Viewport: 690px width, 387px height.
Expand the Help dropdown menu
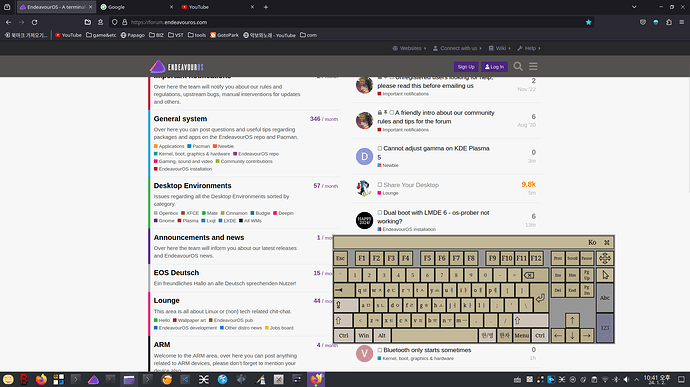(x=529, y=48)
